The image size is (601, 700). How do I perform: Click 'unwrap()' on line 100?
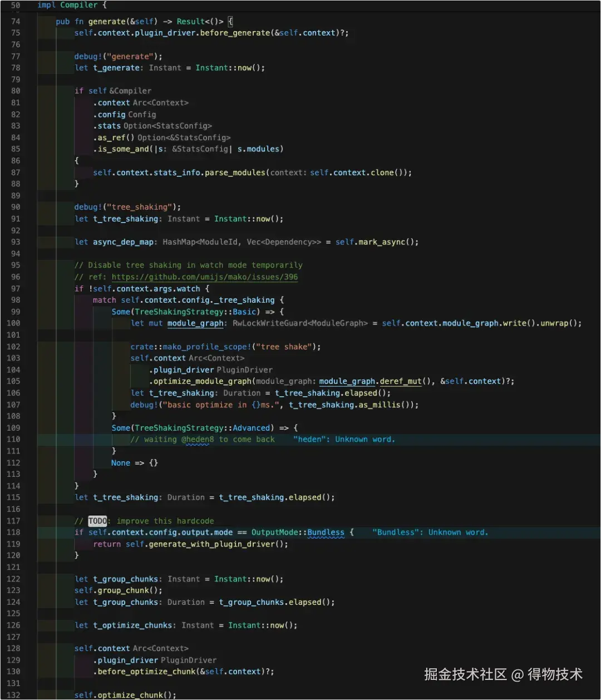pos(559,323)
